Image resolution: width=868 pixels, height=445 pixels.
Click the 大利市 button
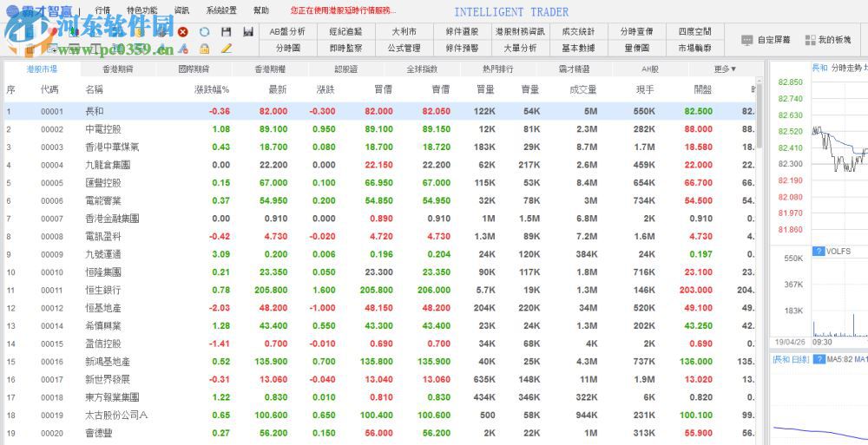(x=404, y=31)
